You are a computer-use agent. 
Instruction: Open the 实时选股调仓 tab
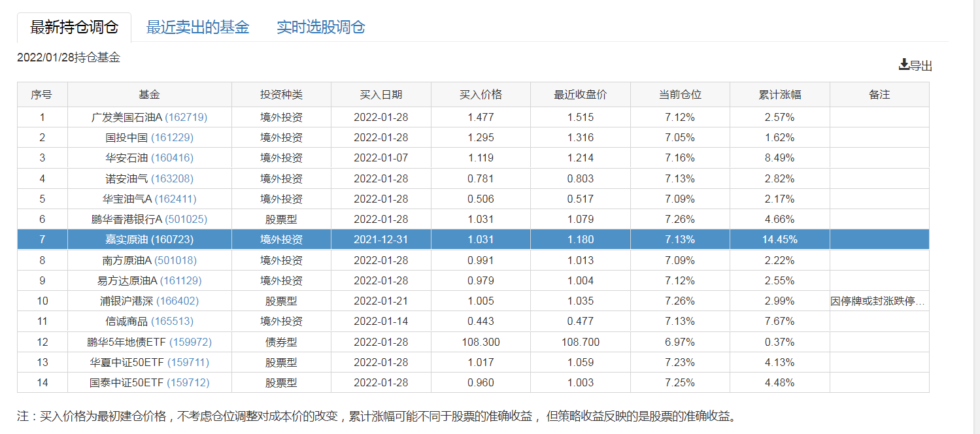321,27
